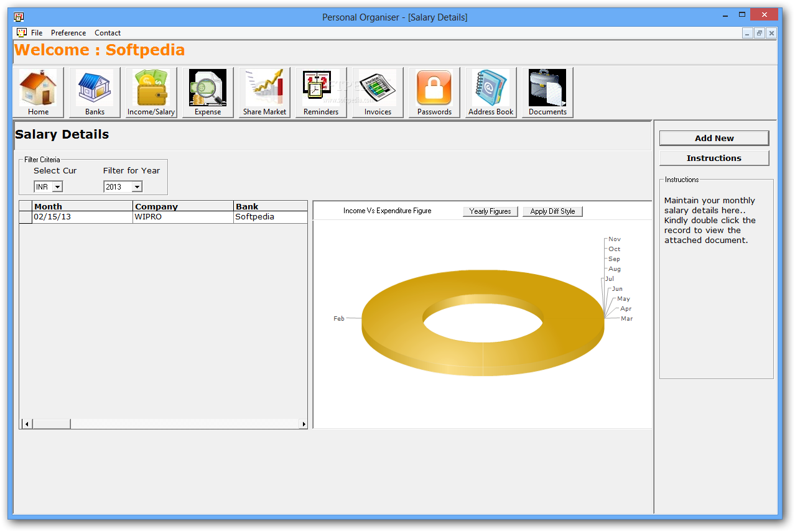Viewport: 795px width, 532px height.
Task: Expand the Filter for Year dropdown
Action: (137, 186)
